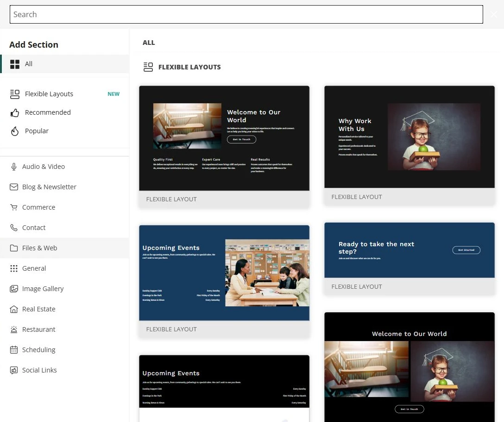Open the Blog & Newsletter category

(65, 187)
